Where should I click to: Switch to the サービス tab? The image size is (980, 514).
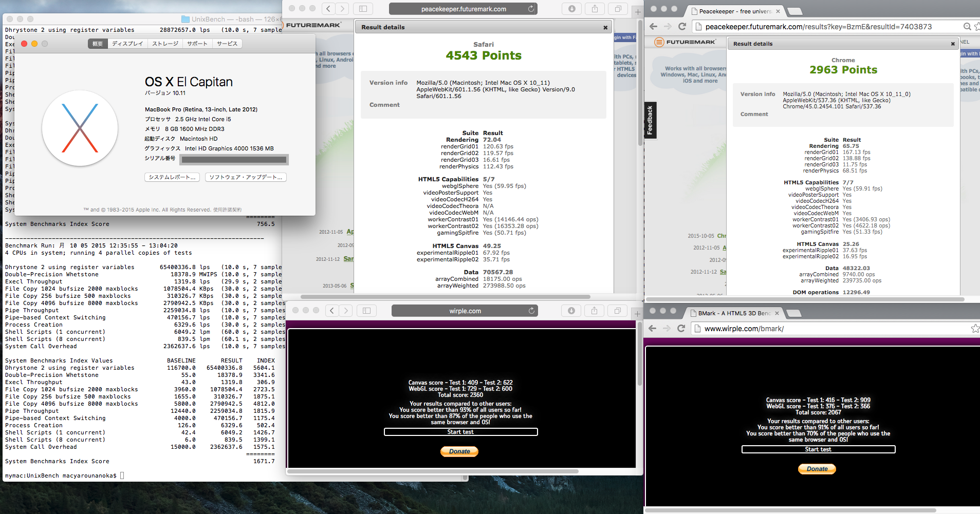click(x=227, y=44)
